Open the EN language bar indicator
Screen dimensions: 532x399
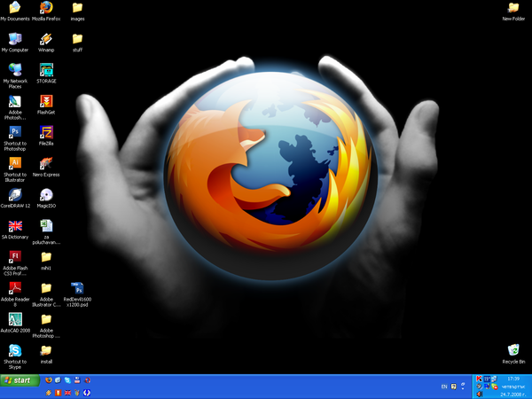pyautogui.click(x=444, y=387)
